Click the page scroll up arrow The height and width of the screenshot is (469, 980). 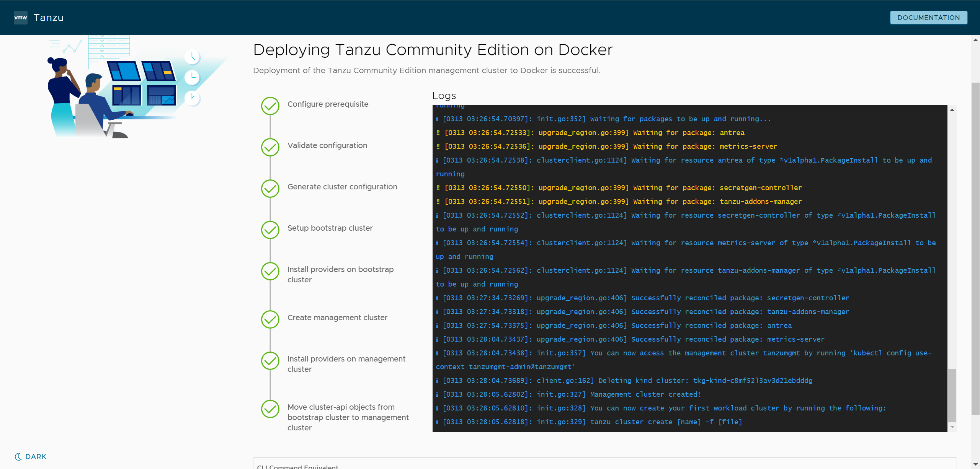(975, 40)
